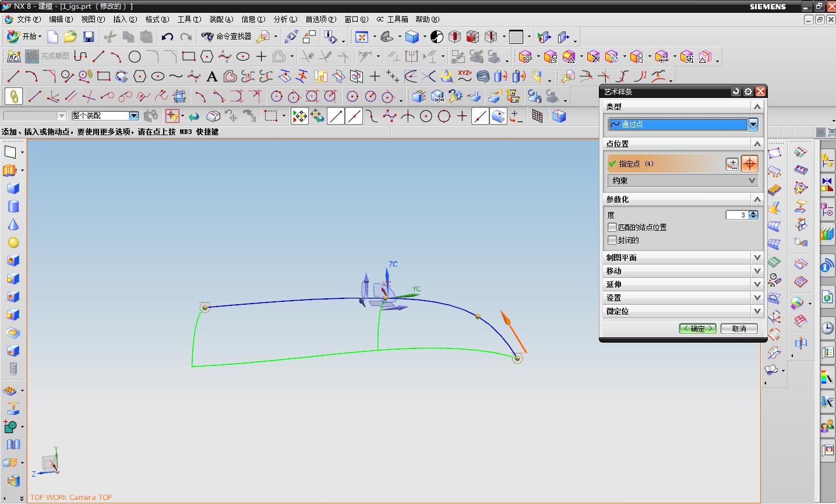836x504 pixels.
Task: Expand the 微定位 section
Action: pyautogui.click(x=682, y=311)
